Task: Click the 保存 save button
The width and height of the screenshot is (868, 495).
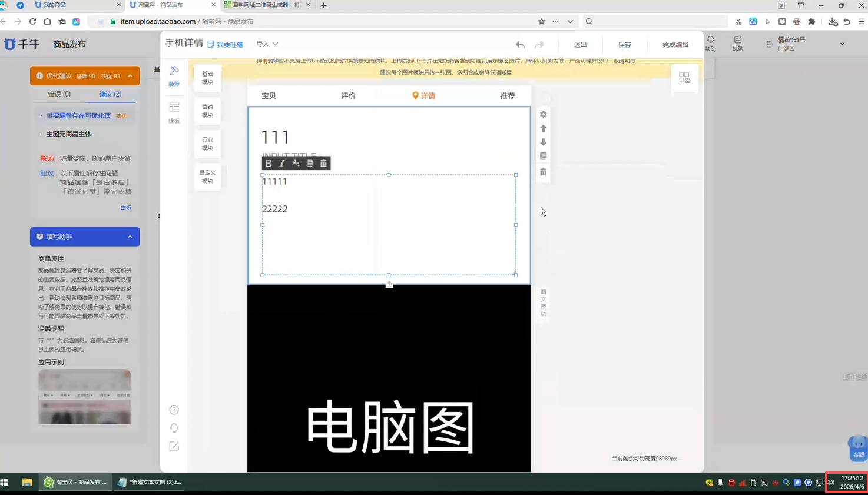Action: (625, 45)
